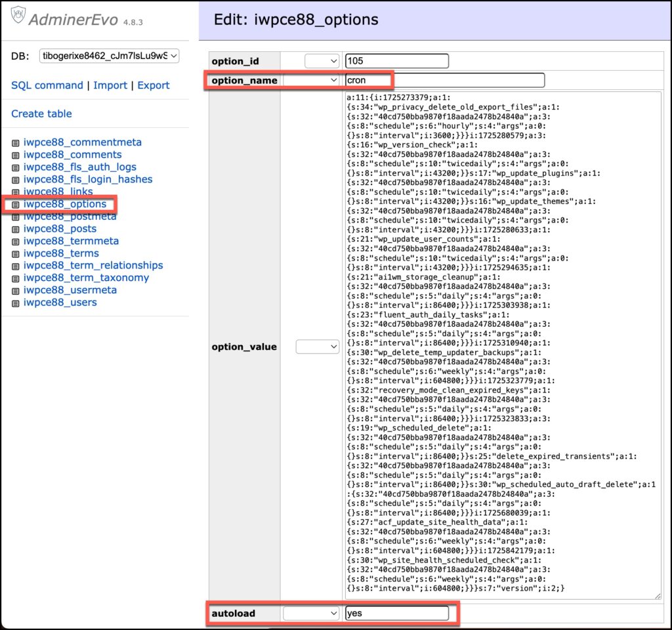This screenshot has width=672, height=630.
Task: Click the table icon beside iwpce88_users
Action: click(14, 303)
